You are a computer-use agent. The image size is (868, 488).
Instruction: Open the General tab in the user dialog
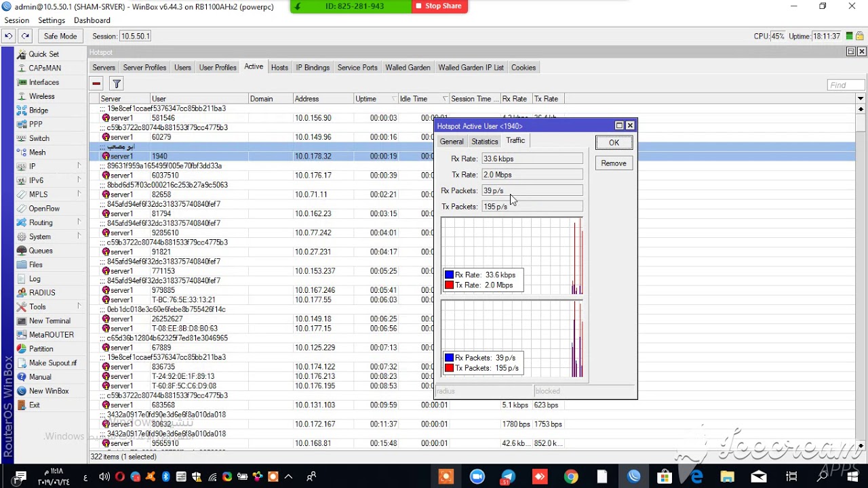[452, 142]
